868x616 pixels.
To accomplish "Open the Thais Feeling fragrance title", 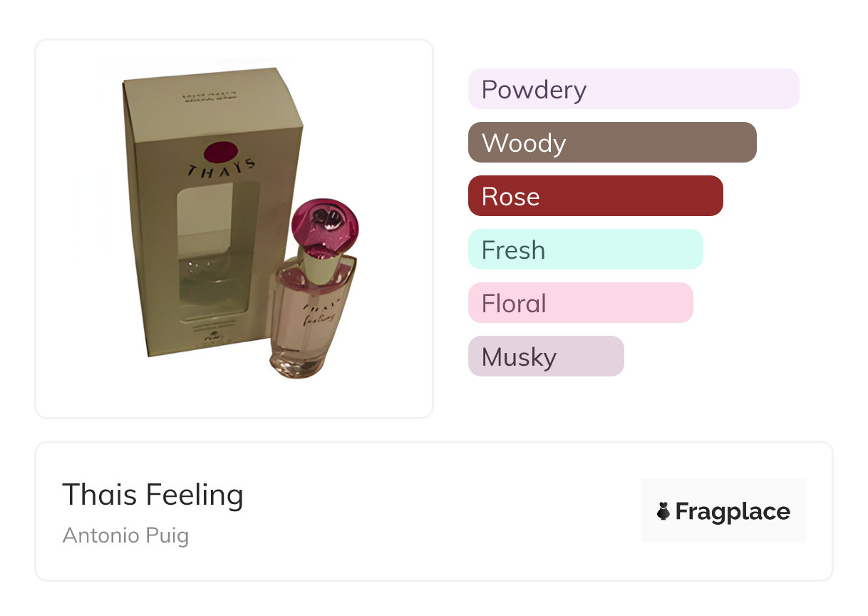I will click(x=153, y=495).
